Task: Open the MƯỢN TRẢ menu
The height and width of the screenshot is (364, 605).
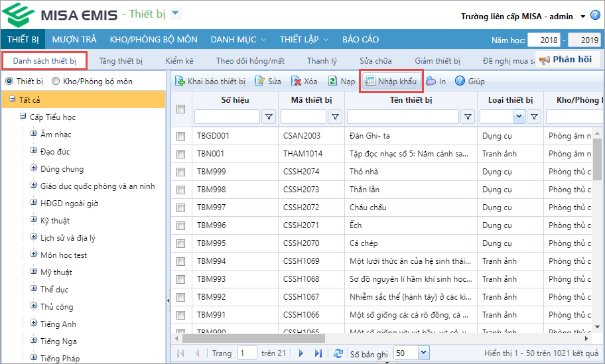Action: coord(75,39)
